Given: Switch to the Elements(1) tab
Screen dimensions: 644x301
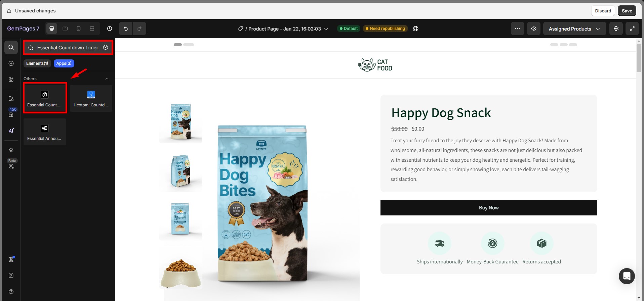Looking at the screenshot, I should click(x=37, y=63).
